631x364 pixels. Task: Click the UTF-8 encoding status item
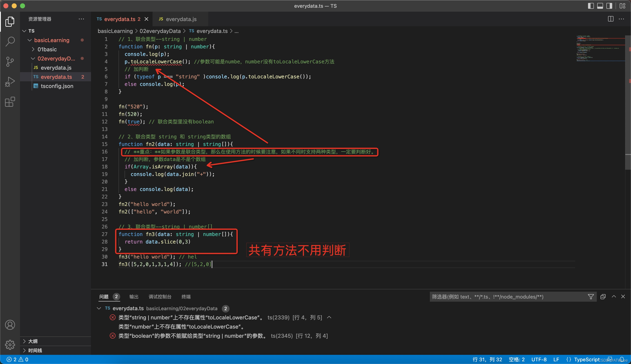point(539,359)
